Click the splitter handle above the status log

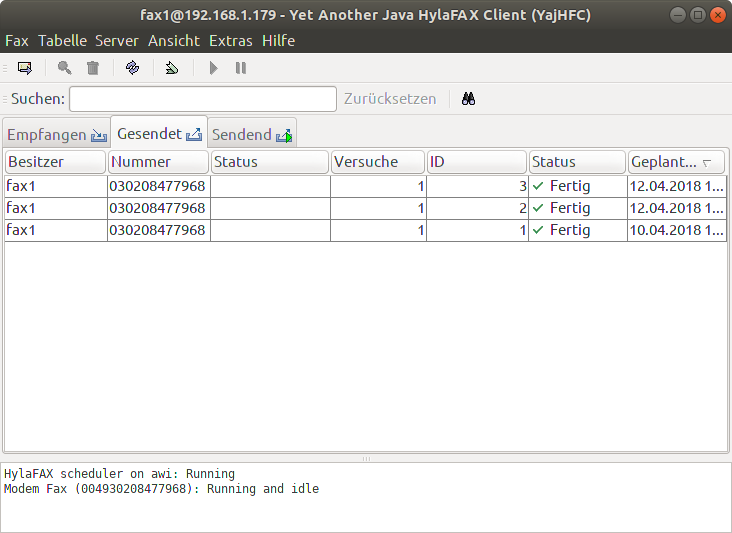tap(366, 459)
